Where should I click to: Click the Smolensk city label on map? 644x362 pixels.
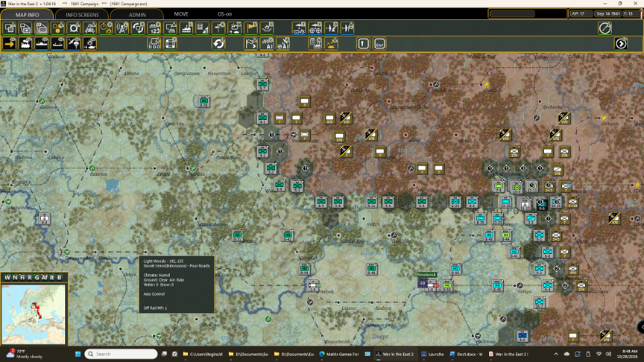[x=427, y=275]
